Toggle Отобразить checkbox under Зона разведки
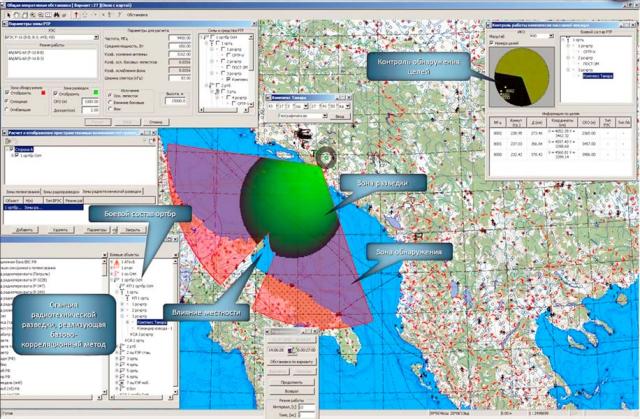 [x=56, y=93]
